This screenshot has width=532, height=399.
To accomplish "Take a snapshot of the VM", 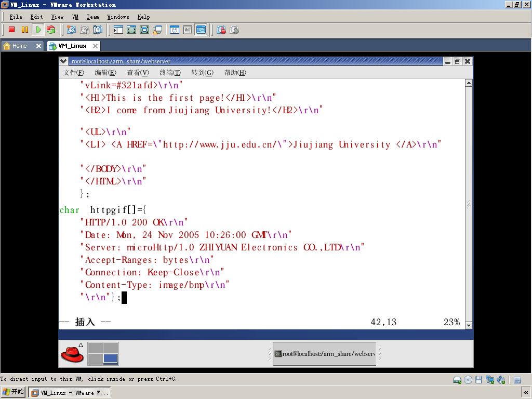I will point(71,30).
